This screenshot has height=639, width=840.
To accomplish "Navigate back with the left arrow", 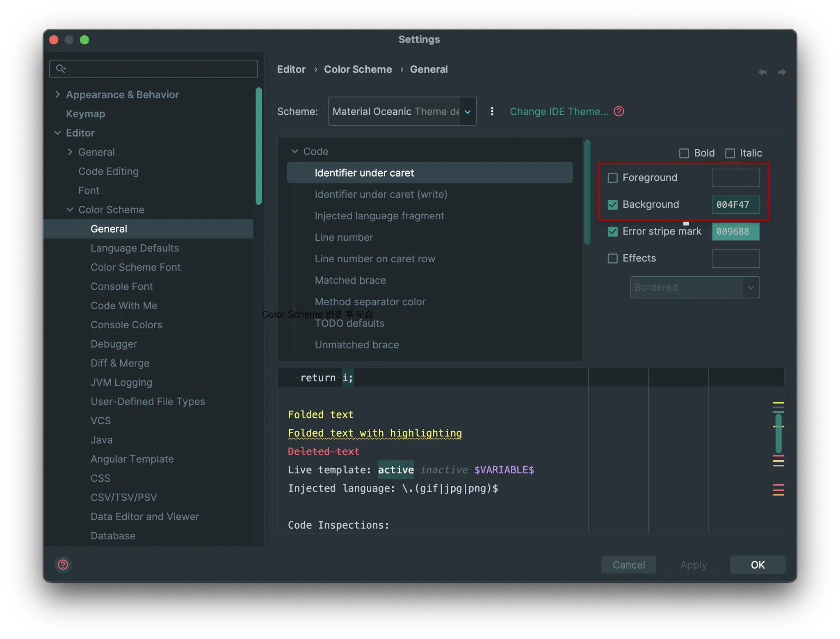I will 762,72.
